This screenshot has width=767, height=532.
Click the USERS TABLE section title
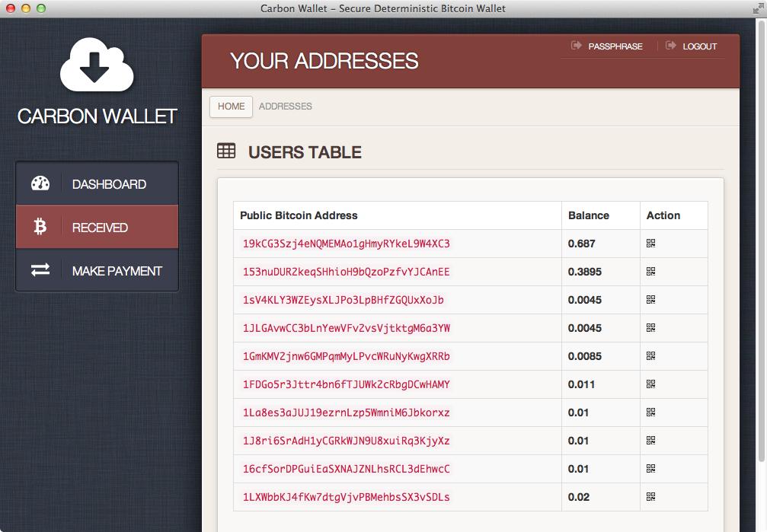[x=305, y=152]
